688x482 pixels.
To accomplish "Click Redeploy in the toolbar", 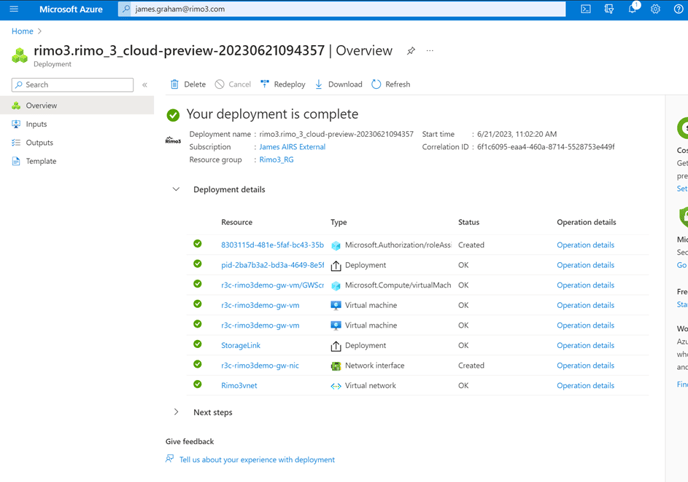I will click(282, 84).
